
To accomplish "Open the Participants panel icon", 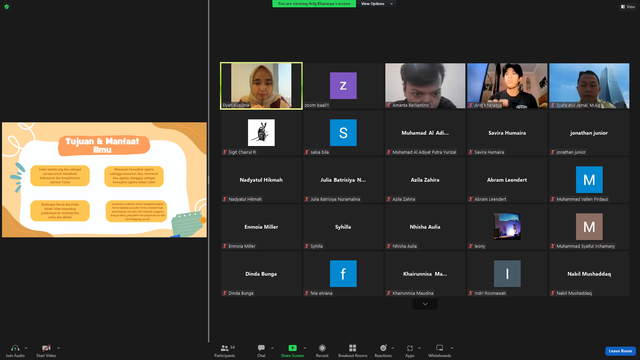I will pos(224,348).
